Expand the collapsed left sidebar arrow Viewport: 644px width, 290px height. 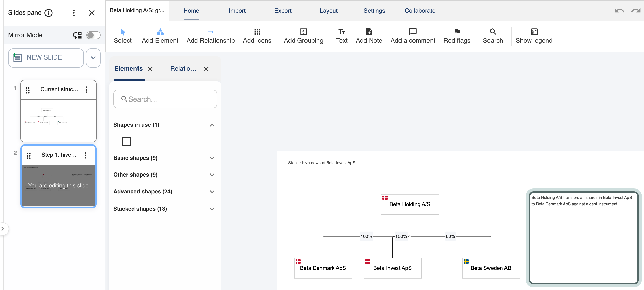[3, 229]
